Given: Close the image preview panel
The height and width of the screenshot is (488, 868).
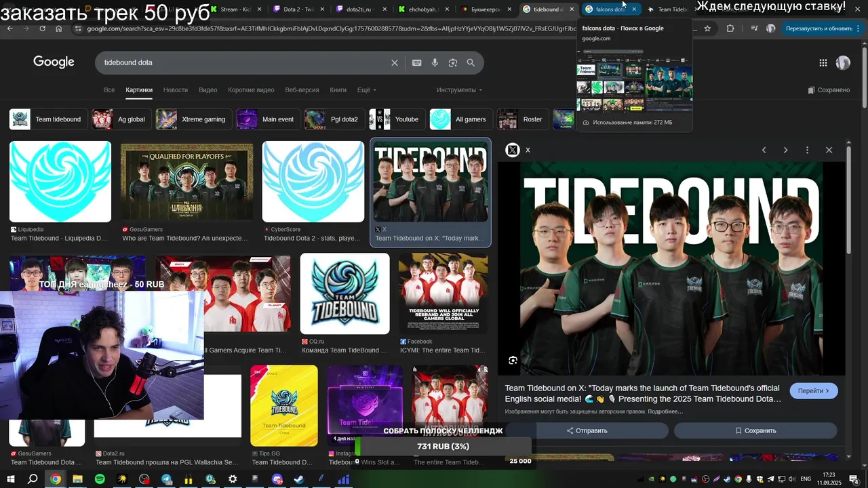Looking at the screenshot, I should pos(829,150).
